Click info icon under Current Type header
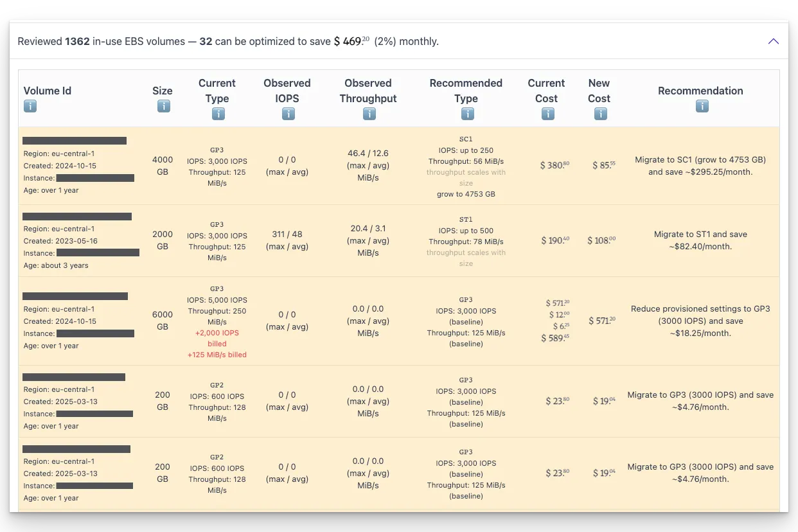The image size is (798, 532). click(218, 114)
